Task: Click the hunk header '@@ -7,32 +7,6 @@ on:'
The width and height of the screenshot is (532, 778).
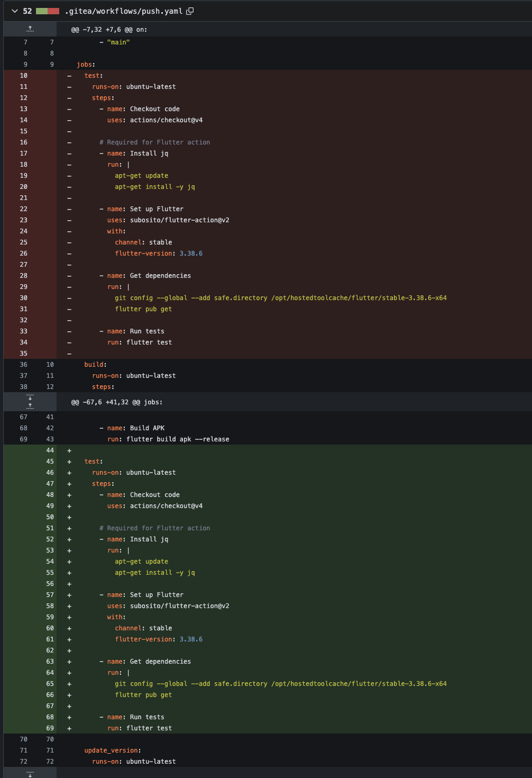Action: click(109, 30)
